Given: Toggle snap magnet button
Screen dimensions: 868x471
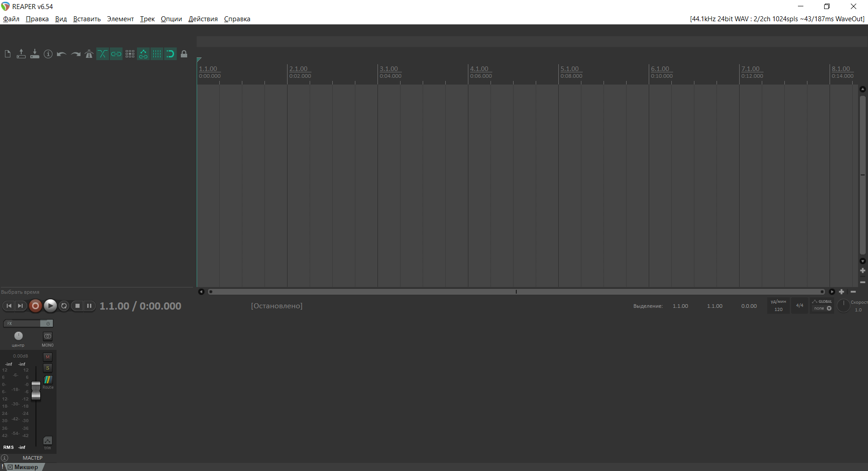Looking at the screenshot, I should click(x=170, y=54).
